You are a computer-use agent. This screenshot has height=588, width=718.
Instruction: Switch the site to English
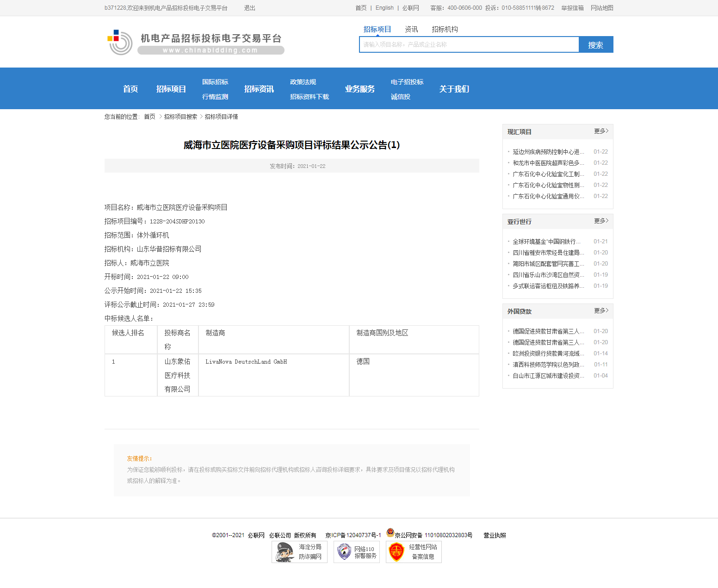pyautogui.click(x=384, y=8)
